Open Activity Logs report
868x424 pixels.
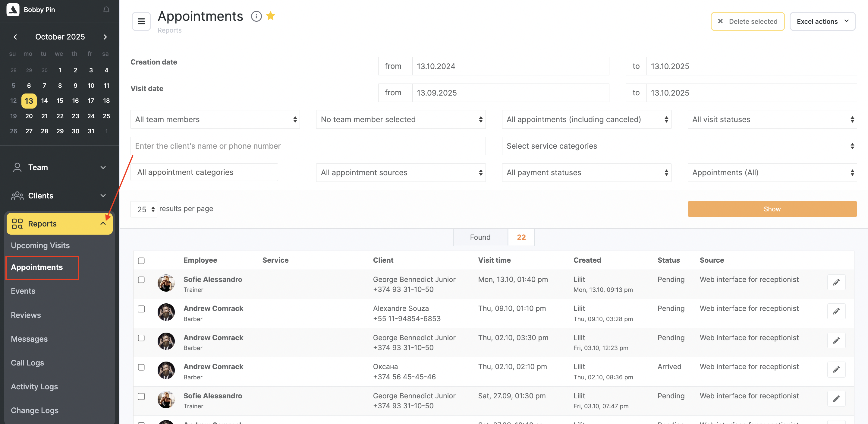34,387
